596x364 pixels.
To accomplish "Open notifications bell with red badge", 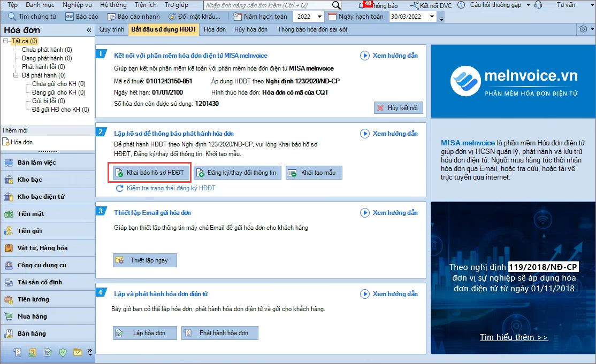I will tap(362, 5).
